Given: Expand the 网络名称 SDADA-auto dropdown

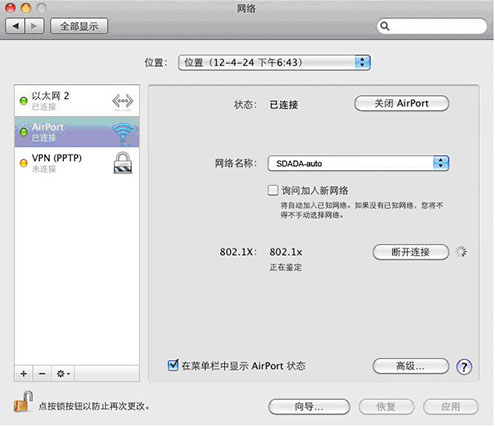Looking at the screenshot, I should (x=358, y=163).
